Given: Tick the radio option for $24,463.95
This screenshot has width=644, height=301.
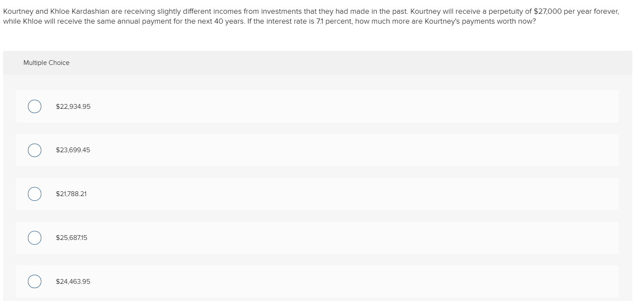Looking at the screenshot, I should pyautogui.click(x=35, y=282).
